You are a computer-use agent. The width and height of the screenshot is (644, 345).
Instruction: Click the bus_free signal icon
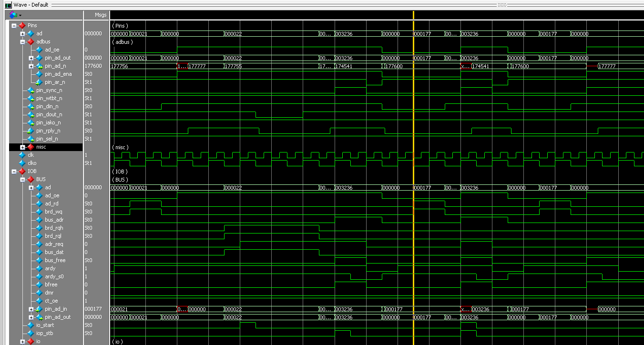[39, 260]
